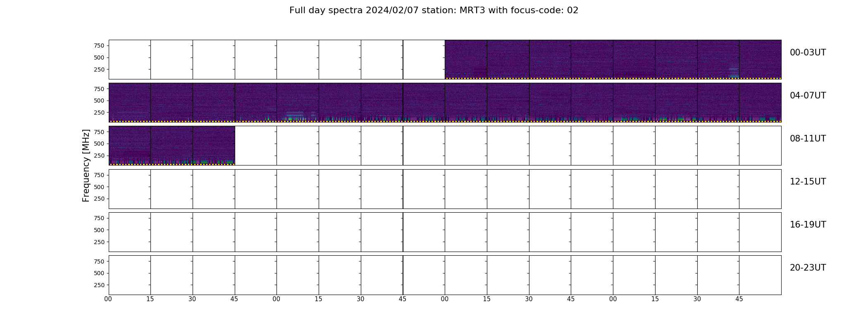Select the "Frequency [MHz]" y-axis label
Viewport: 868px width, 331px height.
tap(86, 165)
